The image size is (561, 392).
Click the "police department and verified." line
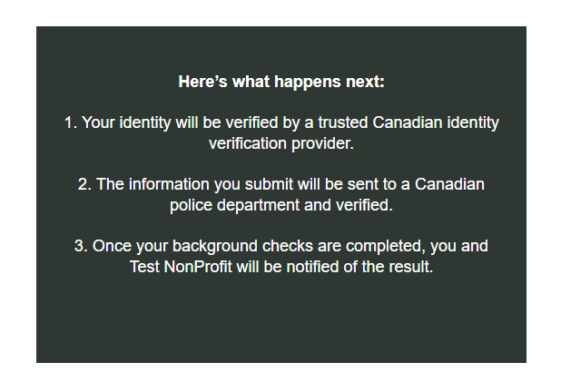coord(281,205)
